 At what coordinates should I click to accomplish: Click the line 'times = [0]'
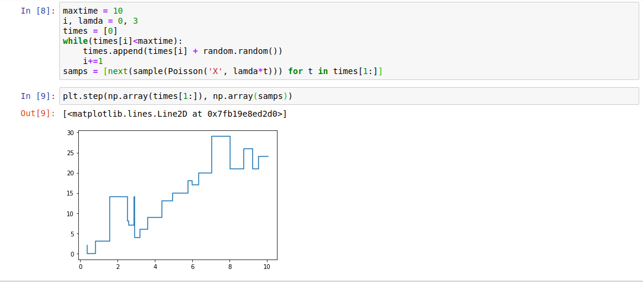point(90,31)
